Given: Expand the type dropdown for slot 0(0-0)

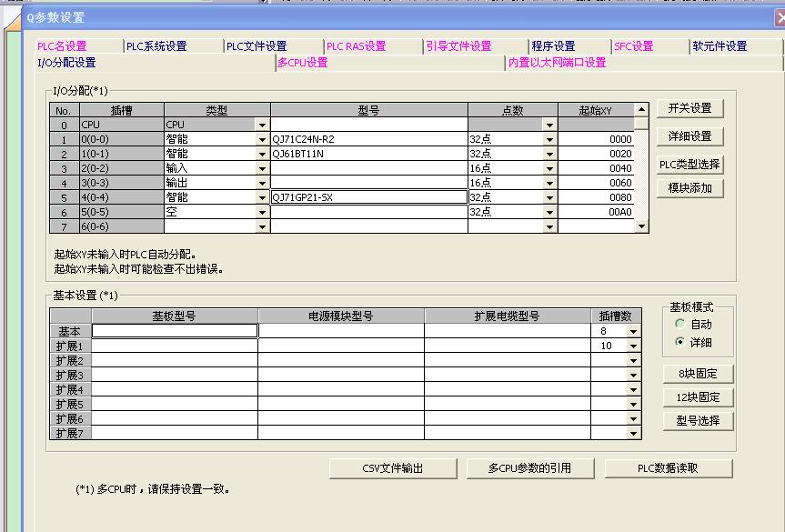Looking at the screenshot, I should click(262, 140).
